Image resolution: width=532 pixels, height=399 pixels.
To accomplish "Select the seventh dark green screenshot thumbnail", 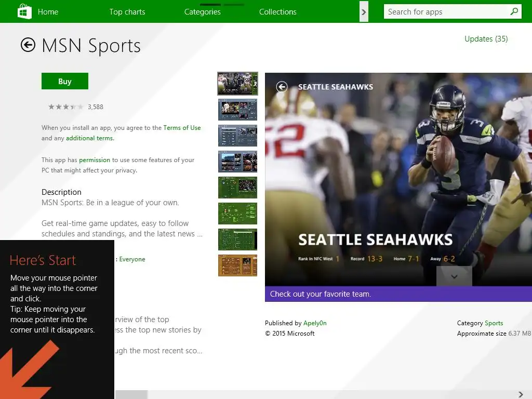I will tap(237, 239).
